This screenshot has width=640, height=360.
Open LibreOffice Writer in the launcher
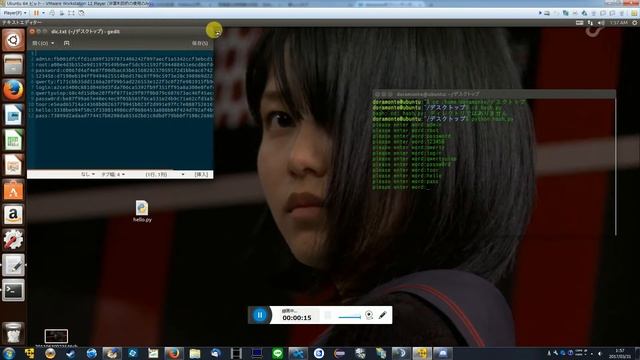pos(13,115)
